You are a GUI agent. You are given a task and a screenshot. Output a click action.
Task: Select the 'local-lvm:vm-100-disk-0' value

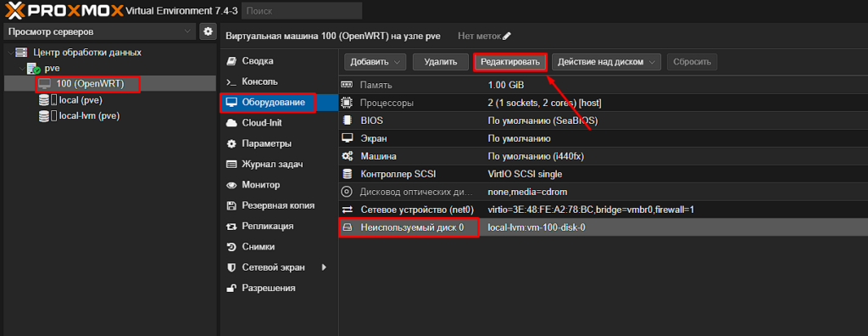537,227
